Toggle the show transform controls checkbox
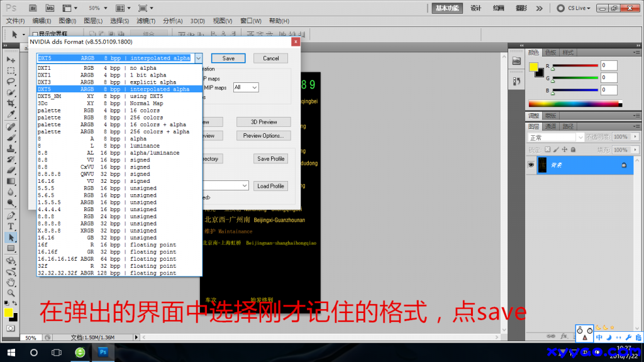 [34, 34]
